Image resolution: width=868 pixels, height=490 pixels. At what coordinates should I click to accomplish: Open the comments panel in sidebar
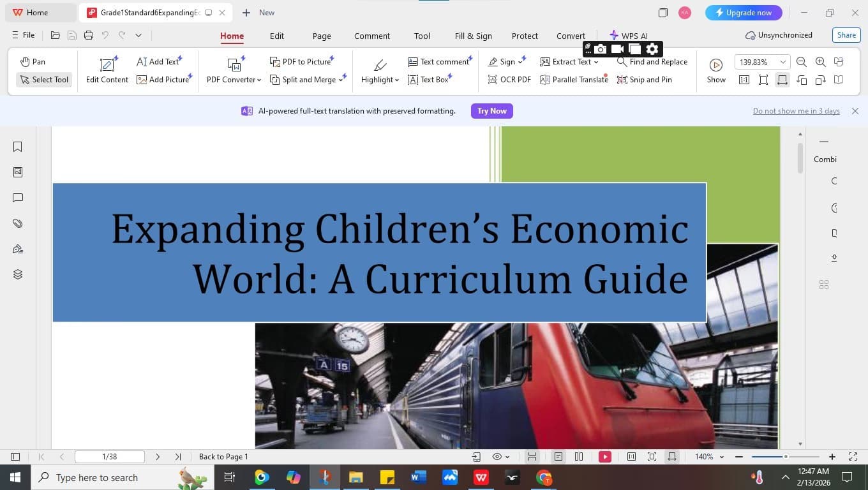pyautogui.click(x=18, y=198)
